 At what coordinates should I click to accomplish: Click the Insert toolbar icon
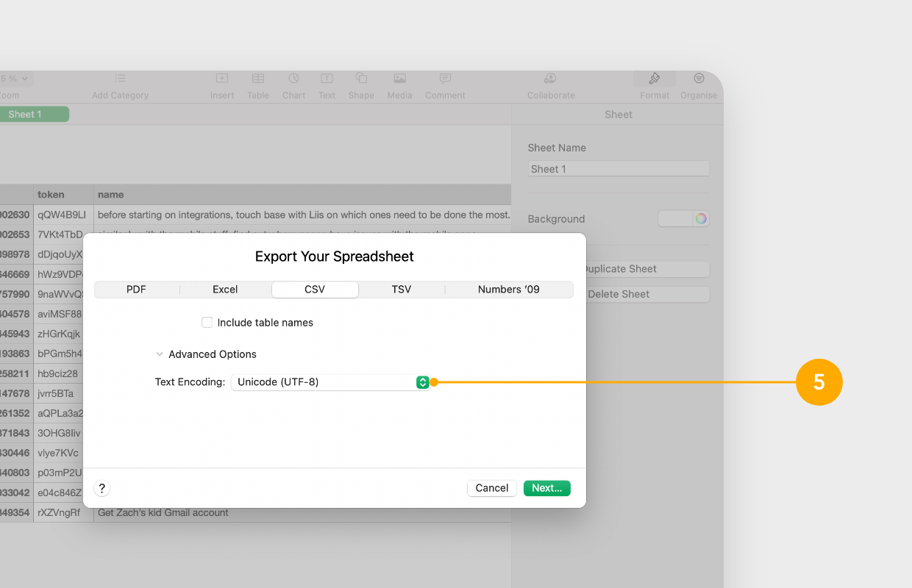coord(221,79)
